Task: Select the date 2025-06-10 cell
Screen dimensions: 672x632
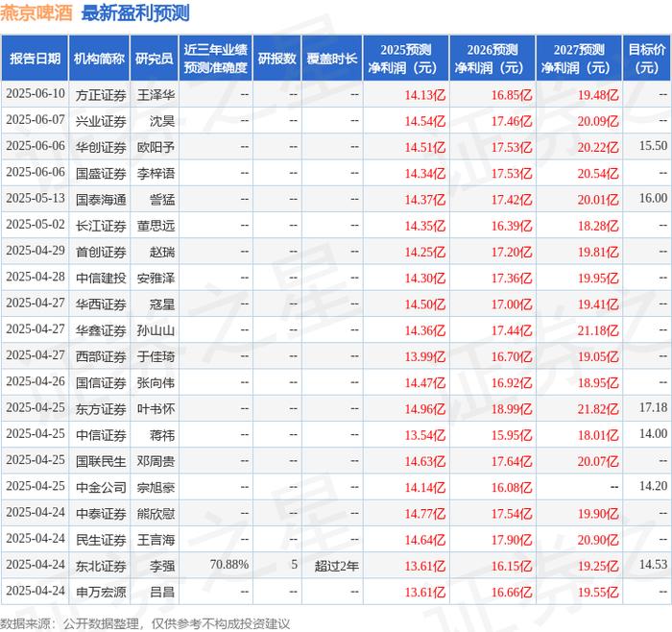Action: [36, 94]
